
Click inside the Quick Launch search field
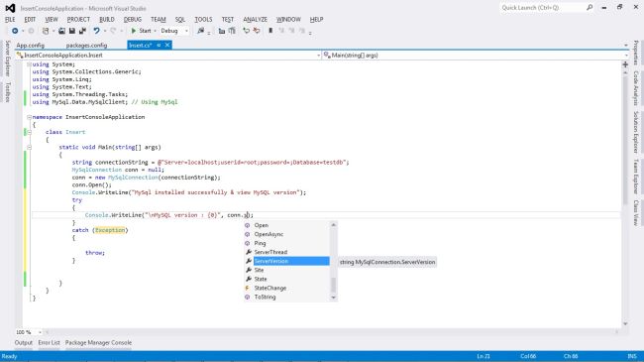click(x=542, y=7)
